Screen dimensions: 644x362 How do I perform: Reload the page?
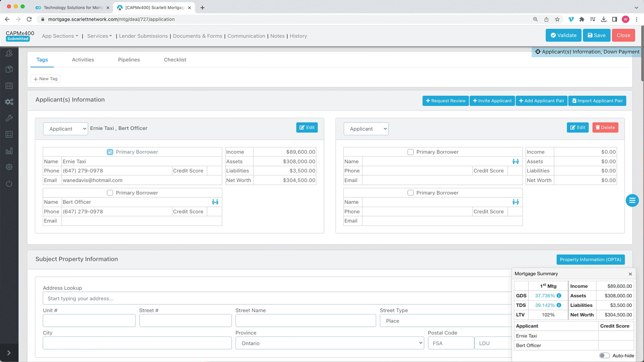click(x=29, y=19)
